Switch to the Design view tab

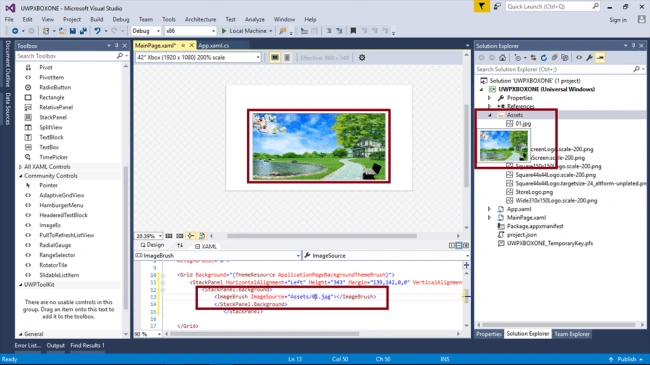pyautogui.click(x=152, y=245)
